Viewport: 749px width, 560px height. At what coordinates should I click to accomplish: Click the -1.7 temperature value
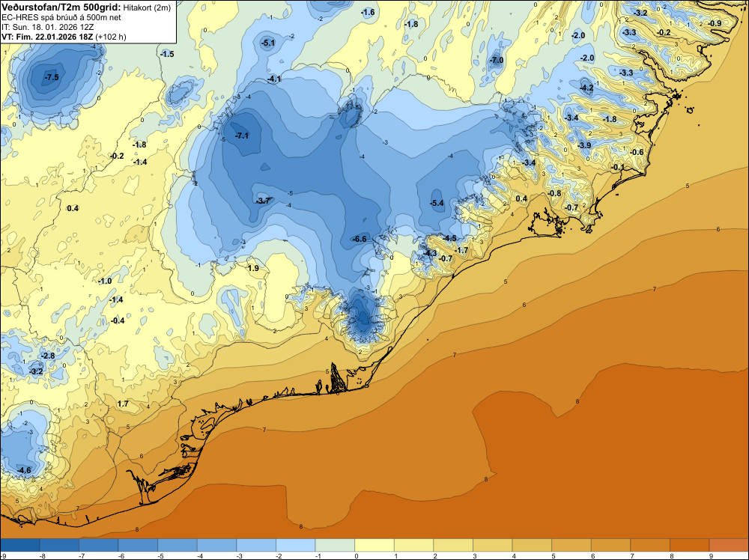point(461,250)
